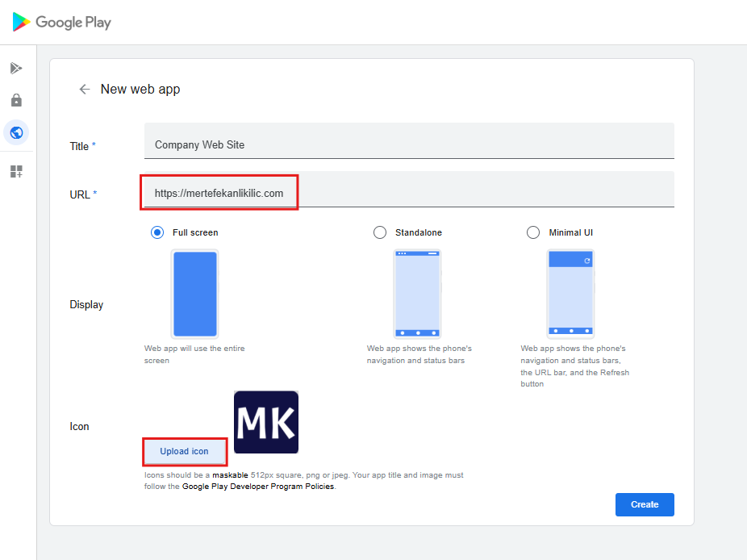
Task: Open the maskable link
Action: click(230, 475)
